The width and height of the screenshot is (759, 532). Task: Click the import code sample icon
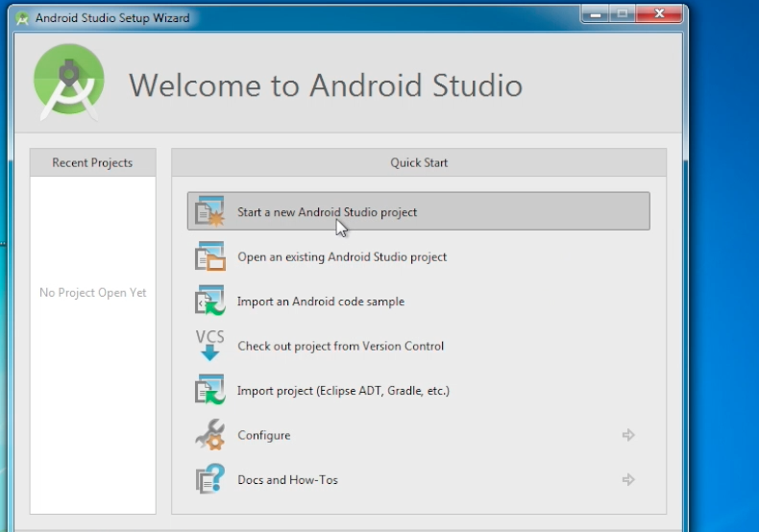pyautogui.click(x=209, y=301)
